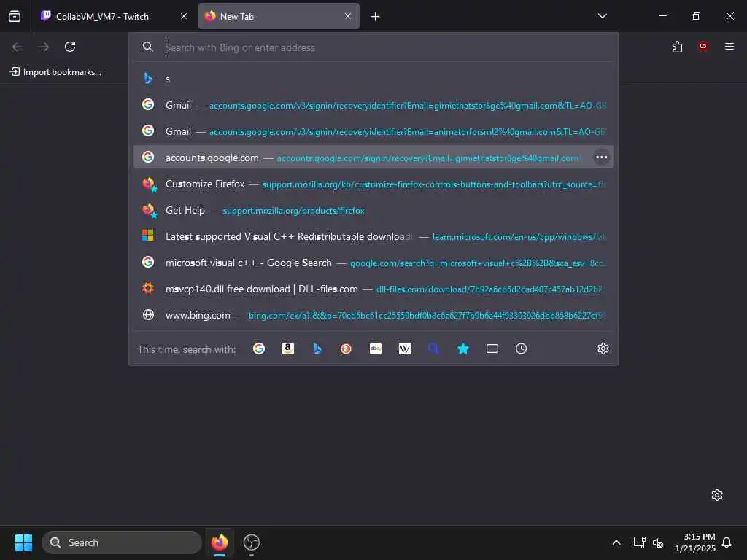
Task: Click the taskbar Search box
Action: pyautogui.click(x=122, y=542)
